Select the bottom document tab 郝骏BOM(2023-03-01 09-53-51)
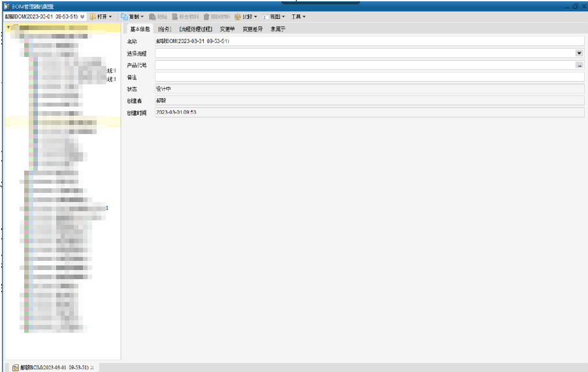Image resolution: width=588 pixels, height=372 pixels. point(54,367)
